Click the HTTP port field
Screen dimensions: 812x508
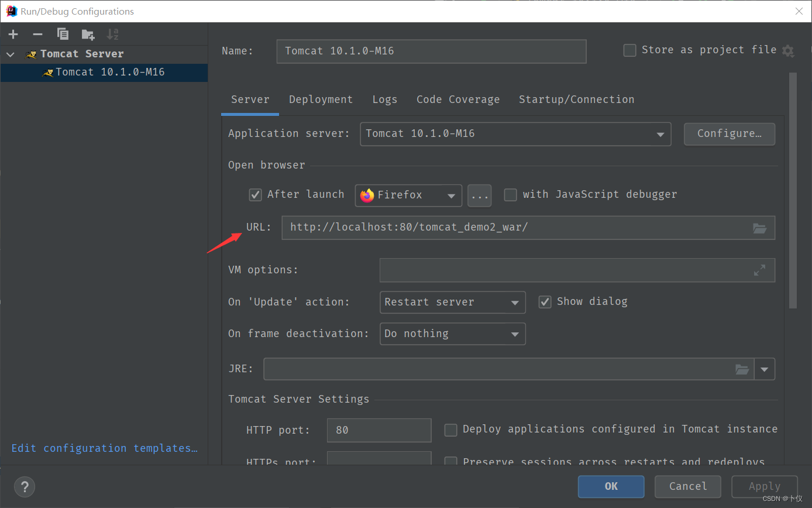379,430
